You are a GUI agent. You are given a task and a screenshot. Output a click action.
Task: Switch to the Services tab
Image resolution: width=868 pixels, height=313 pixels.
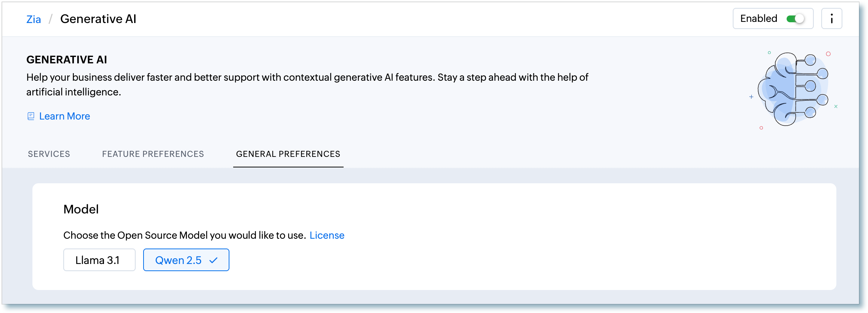[49, 154]
